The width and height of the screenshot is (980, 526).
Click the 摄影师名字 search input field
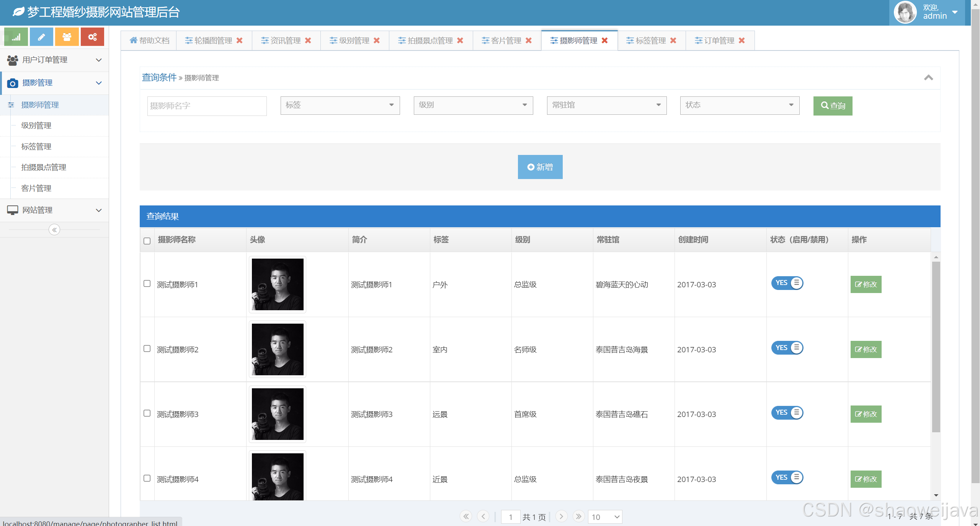tap(207, 106)
